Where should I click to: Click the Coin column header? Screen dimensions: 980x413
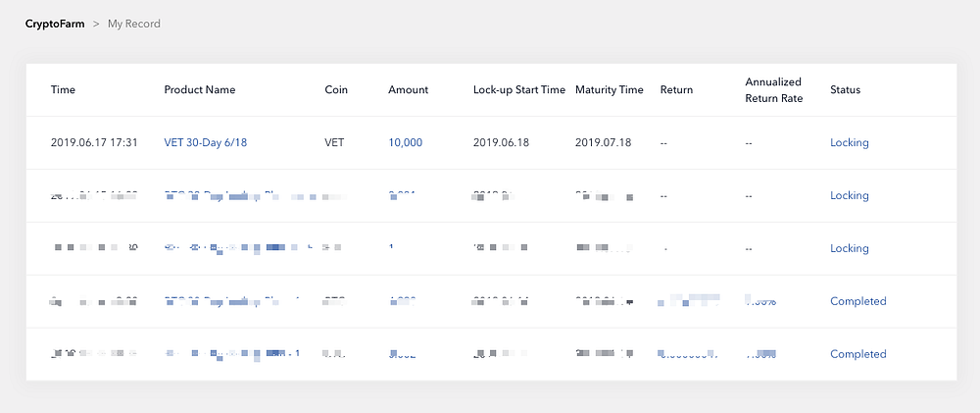336,89
